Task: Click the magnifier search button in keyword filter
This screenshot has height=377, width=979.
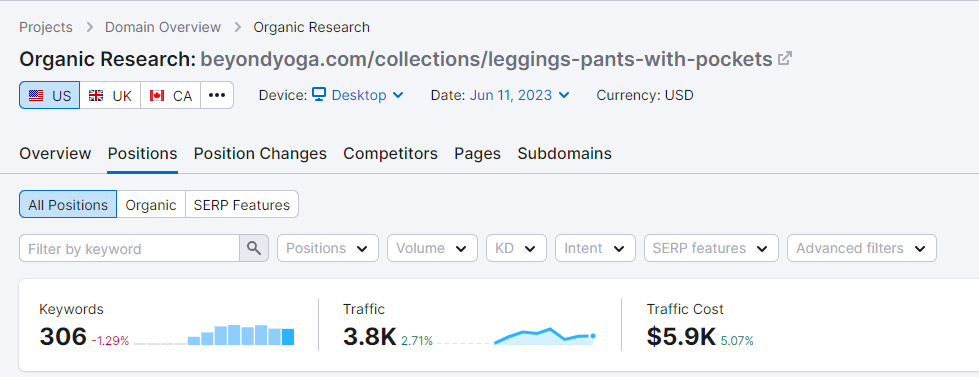Action: 253,248
